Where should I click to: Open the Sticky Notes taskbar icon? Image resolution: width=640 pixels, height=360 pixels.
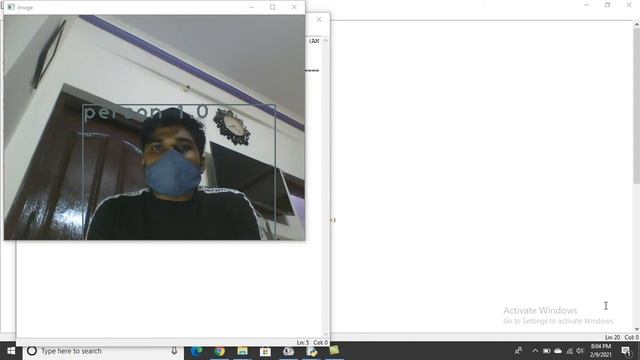(x=334, y=350)
